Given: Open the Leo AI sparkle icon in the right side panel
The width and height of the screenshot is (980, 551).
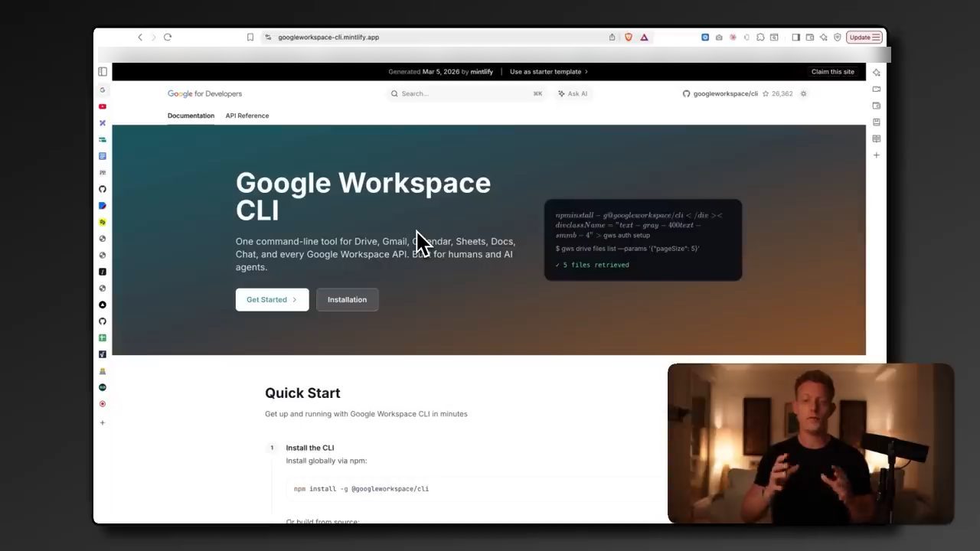Looking at the screenshot, I should tap(877, 73).
